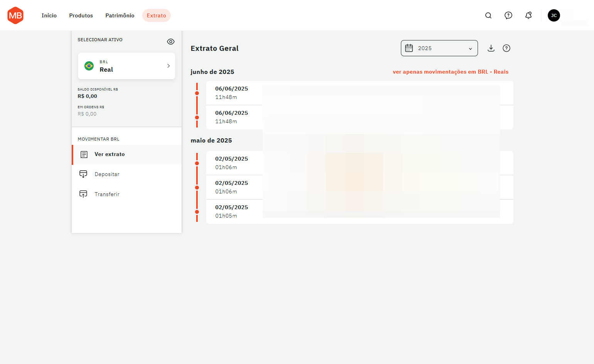Select the 02/05/2025 01h05m entry

click(360, 211)
